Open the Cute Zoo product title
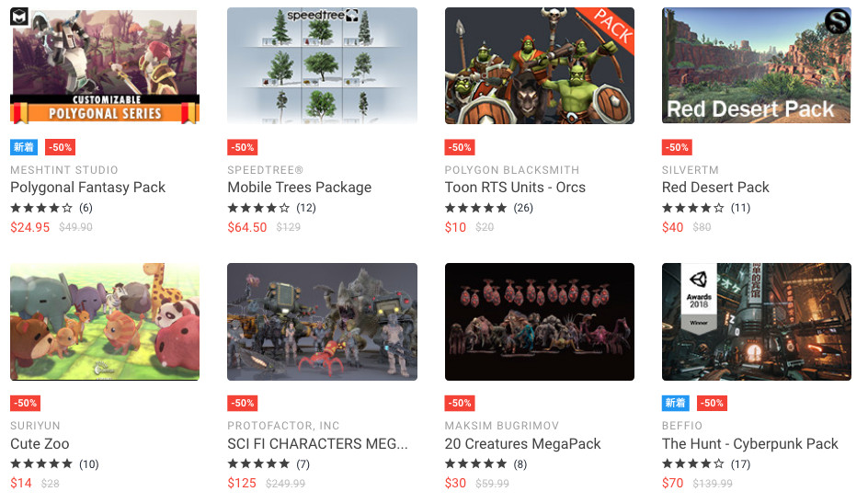The width and height of the screenshot is (868, 503). pyautogui.click(x=40, y=444)
